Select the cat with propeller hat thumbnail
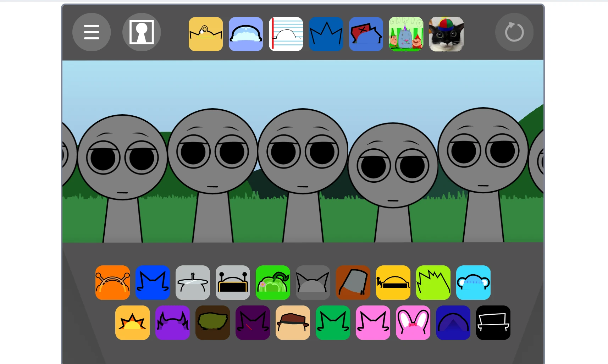This screenshot has height=364, width=608. tap(446, 34)
